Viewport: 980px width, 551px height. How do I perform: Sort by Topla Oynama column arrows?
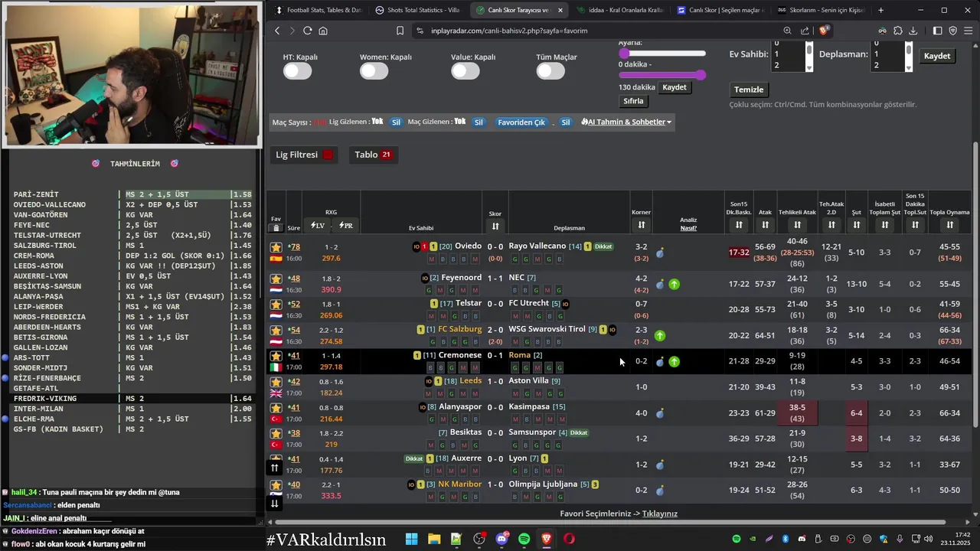click(x=949, y=224)
